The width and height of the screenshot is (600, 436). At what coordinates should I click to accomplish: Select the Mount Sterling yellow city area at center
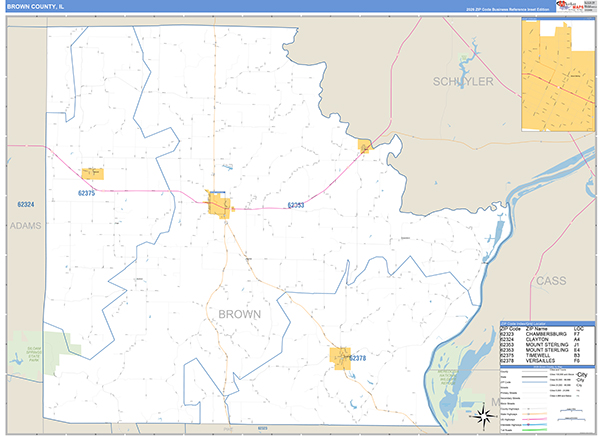[x=219, y=206]
